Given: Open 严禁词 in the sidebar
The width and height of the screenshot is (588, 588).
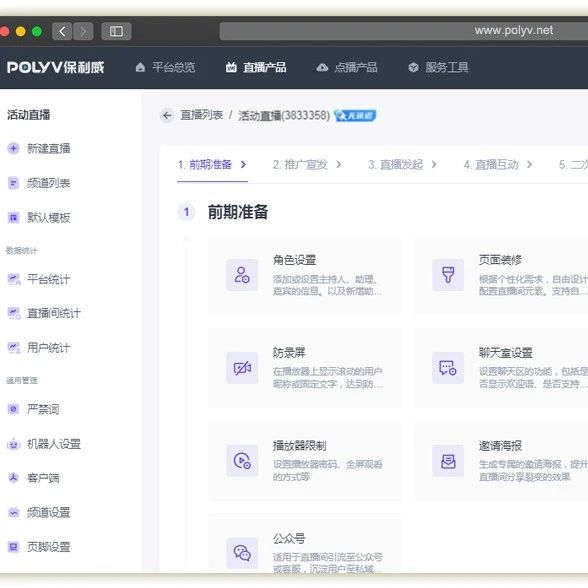Looking at the screenshot, I should click(43, 409).
